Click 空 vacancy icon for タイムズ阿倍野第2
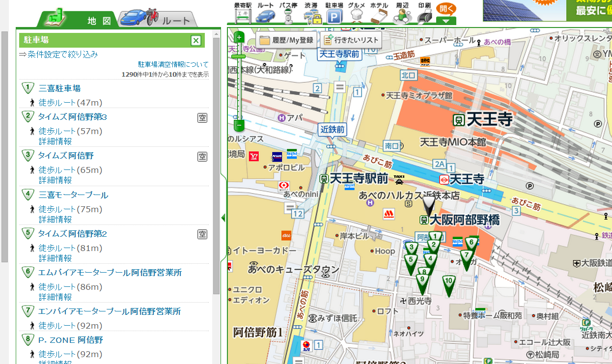This screenshot has height=364, width=612. (202, 234)
